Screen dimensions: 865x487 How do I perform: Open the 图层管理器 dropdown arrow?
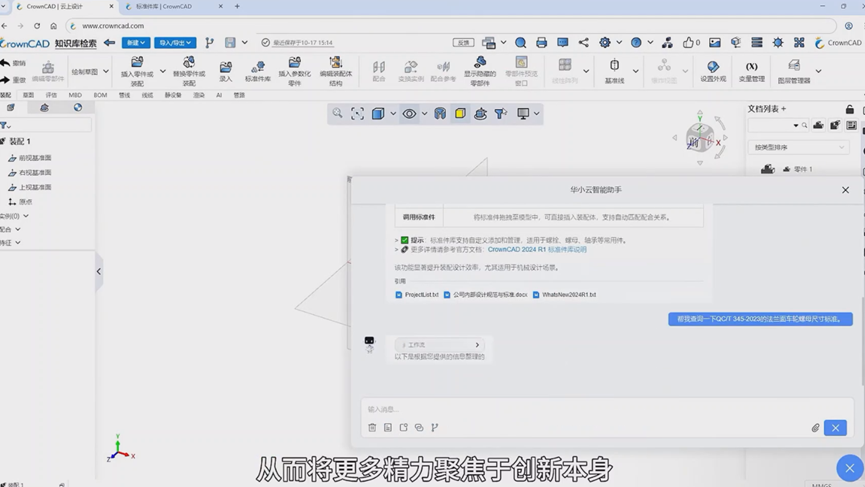pos(818,71)
